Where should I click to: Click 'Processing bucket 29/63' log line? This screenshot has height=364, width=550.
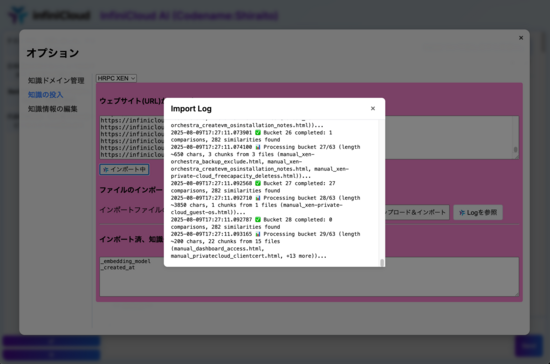tap(266, 245)
